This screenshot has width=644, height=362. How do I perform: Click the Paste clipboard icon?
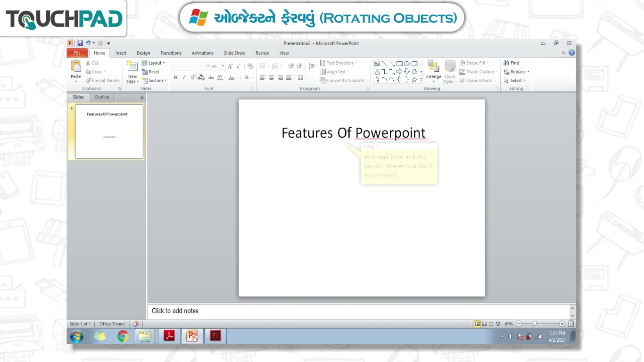(76, 66)
